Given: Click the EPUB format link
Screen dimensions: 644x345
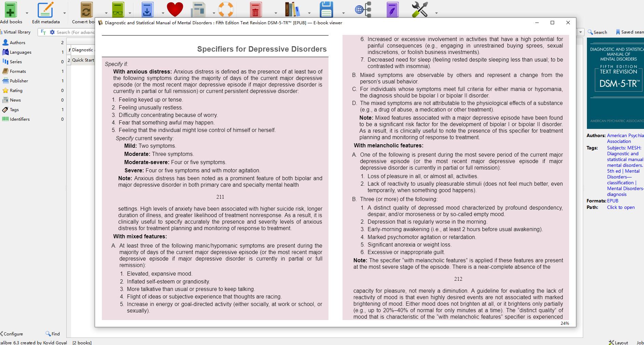Looking at the screenshot, I should pos(613,201).
